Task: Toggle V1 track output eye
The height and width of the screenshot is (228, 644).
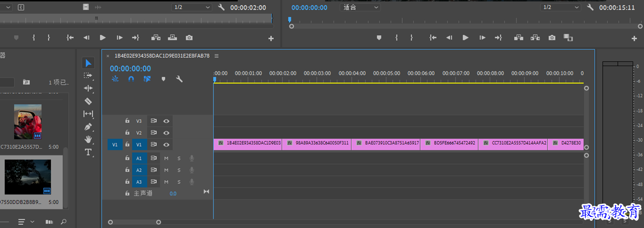Action: tap(166, 144)
